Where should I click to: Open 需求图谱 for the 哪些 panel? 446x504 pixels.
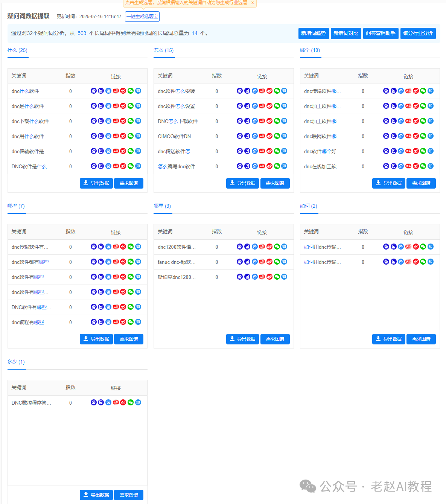pos(129,339)
